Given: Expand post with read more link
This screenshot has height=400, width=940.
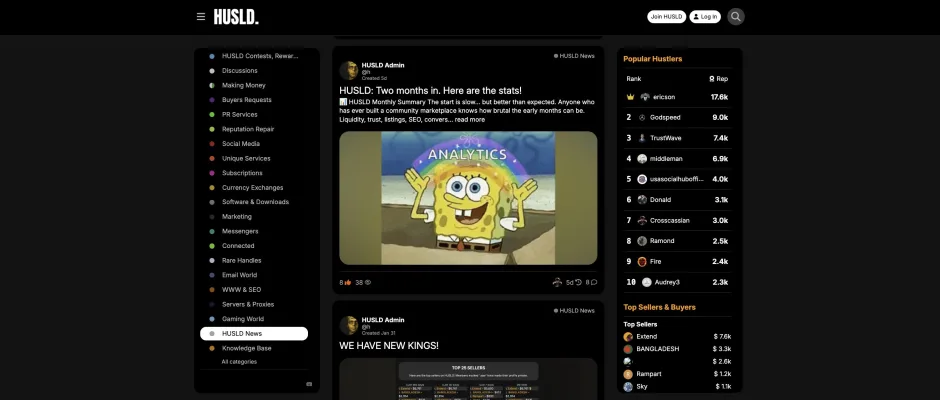Looking at the screenshot, I should (x=469, y=119).
